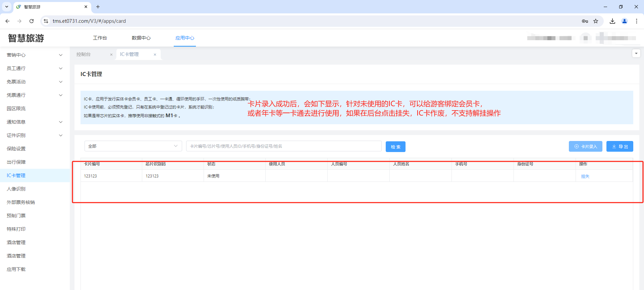Open the 全部 status filter dropdown
The image size is (644, 290).
click(133, 146)
